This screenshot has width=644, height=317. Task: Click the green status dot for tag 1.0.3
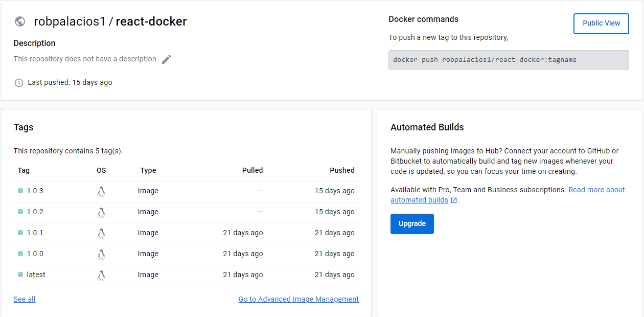coord(20,191)
